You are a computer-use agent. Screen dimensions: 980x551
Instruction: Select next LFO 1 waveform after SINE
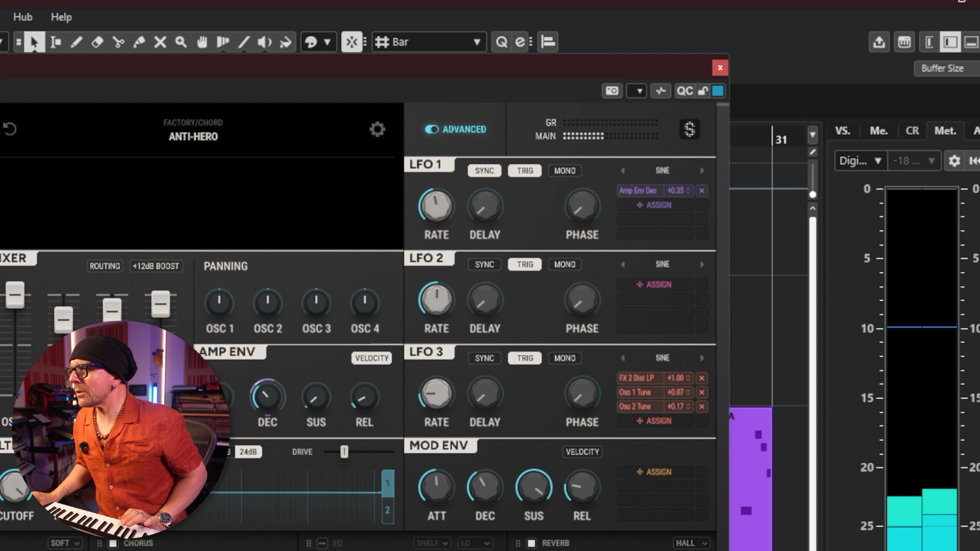click(702, 171)
